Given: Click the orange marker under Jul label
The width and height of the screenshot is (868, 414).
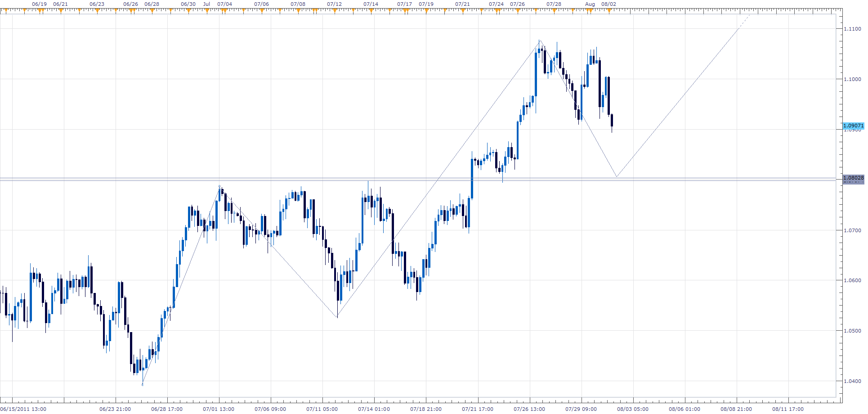Looking at the screenshot, I should 206,11.
